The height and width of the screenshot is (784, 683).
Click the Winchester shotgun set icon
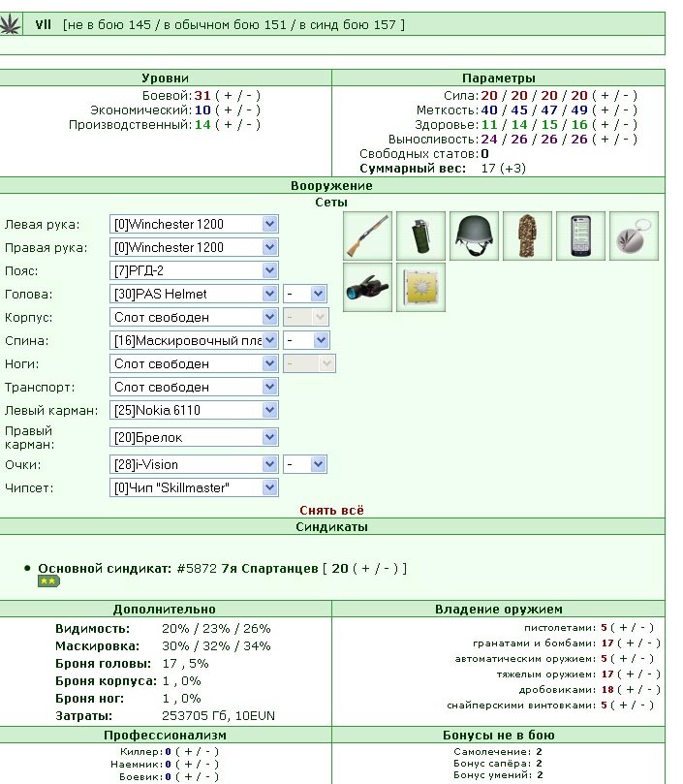[x=367, y=235]
